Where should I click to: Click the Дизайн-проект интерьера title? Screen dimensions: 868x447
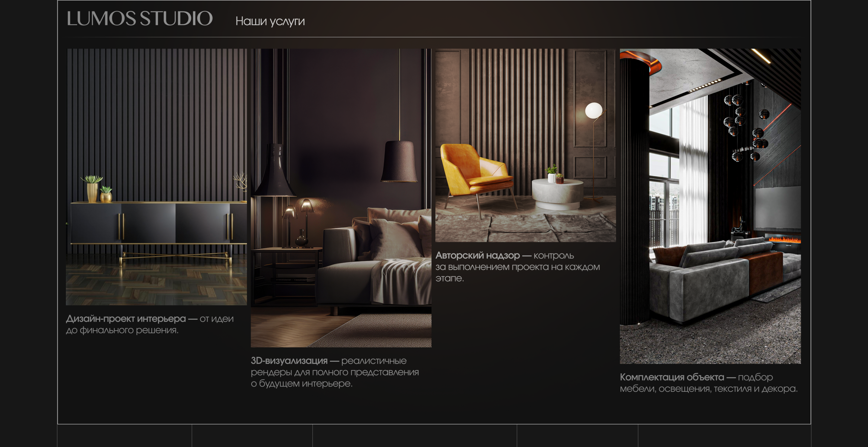tap(126, 319)
